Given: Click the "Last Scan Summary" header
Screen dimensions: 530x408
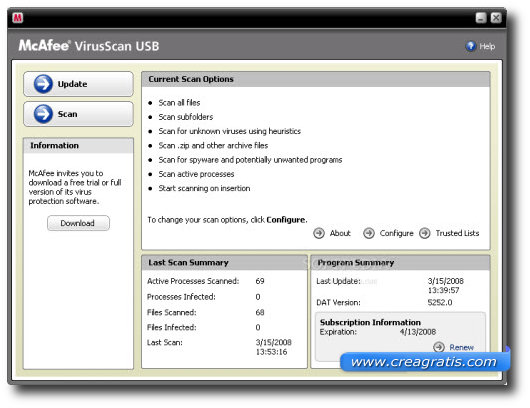Looking at the screenshot, I should click(x=188, y=262).
